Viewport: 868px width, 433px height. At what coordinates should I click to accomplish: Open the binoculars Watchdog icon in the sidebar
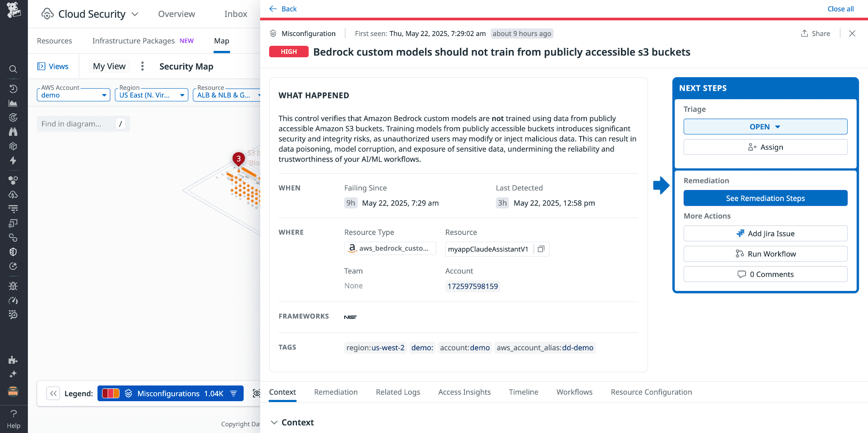coord(13,131)
